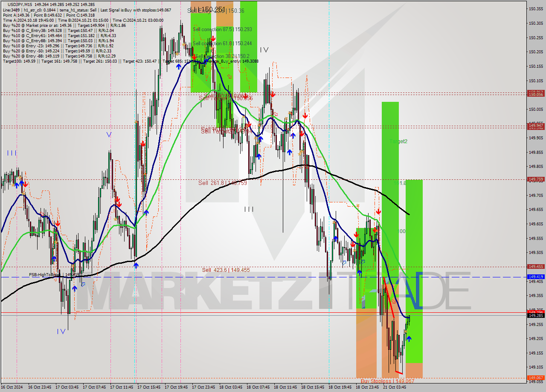Click the blue 149.419 price tag

tap(536, 277)
